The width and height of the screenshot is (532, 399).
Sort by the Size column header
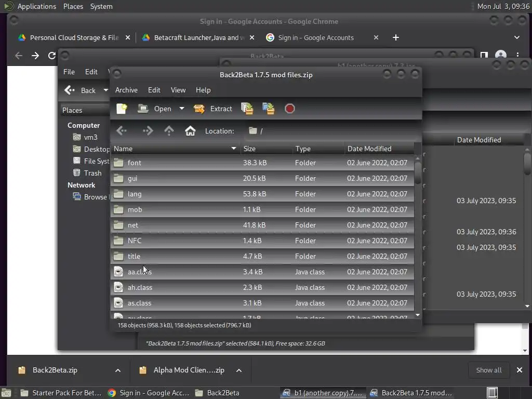pos(267,149)
